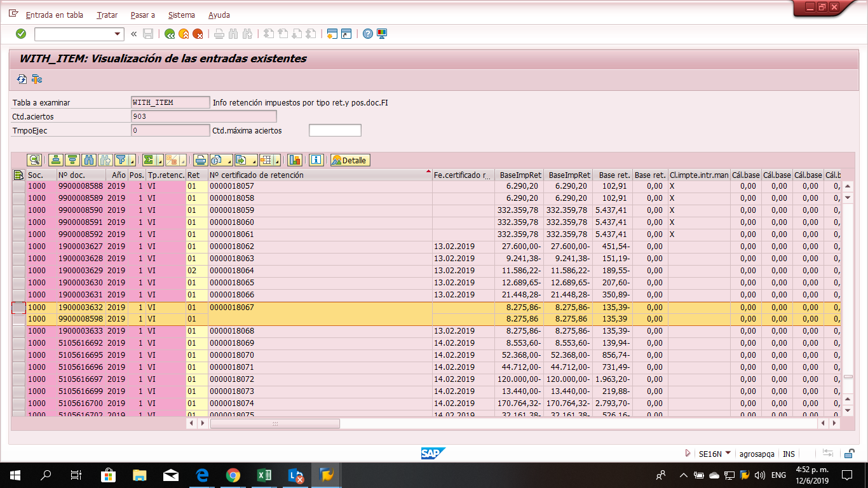Click the lock icon in status bar
This screenshot has width=868, height=488.
pyautogui.click(x=848, y=454)
